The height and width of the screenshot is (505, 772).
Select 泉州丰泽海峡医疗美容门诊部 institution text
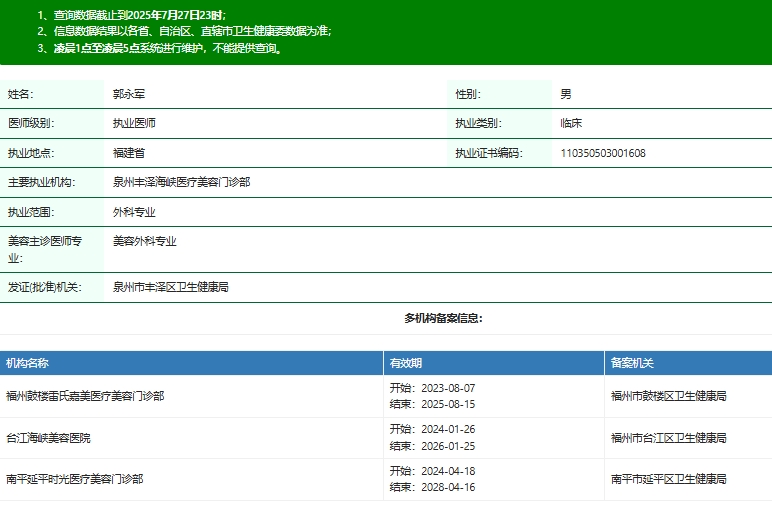click(x=181, y=182)
